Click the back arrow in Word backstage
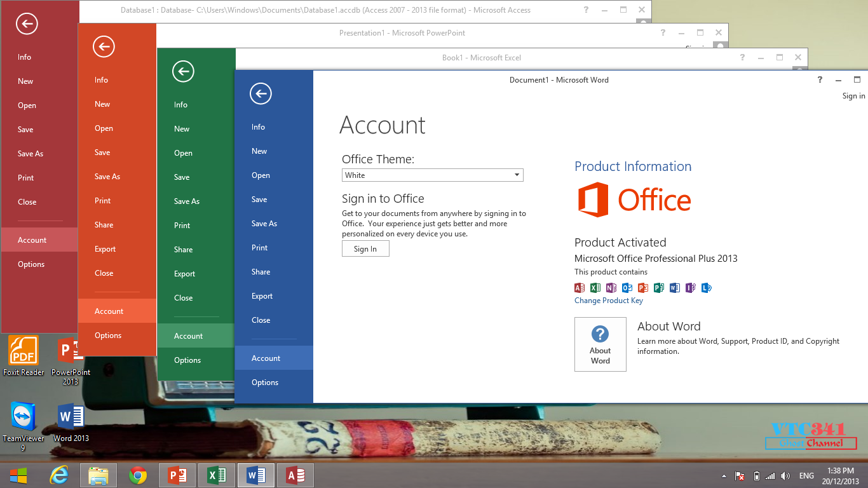 pos(261,94)
